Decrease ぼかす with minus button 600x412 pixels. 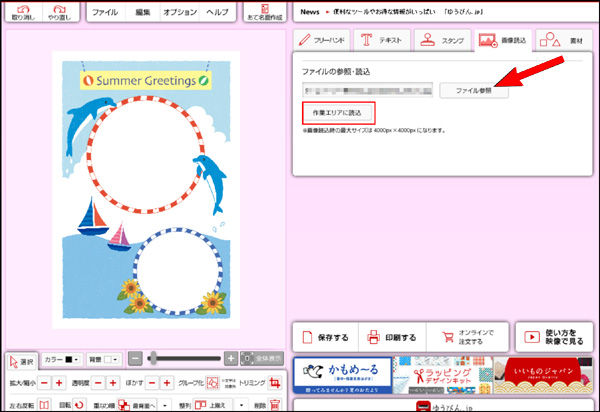point(152,383)
